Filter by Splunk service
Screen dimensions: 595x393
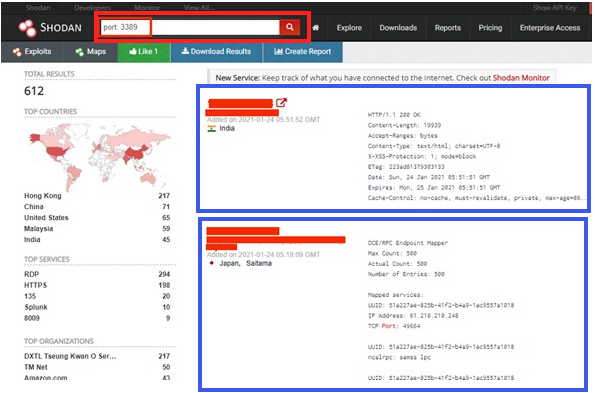pyautogui.click(x=36, y=307)
